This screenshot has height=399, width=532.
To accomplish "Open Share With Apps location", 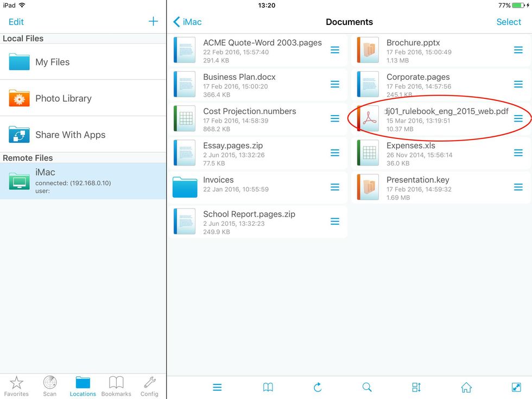I will tap(71, 135).
